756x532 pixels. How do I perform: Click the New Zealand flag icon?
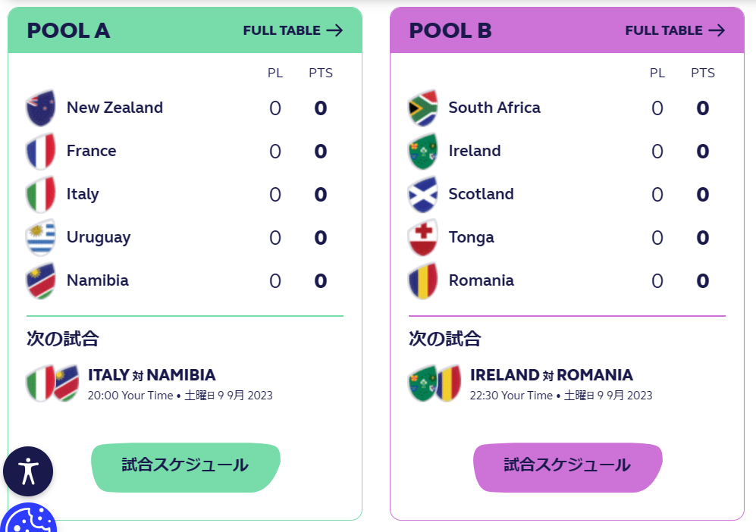pos(41,108)
